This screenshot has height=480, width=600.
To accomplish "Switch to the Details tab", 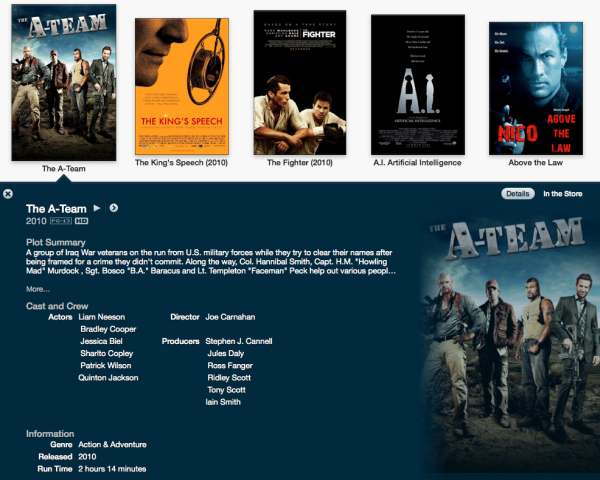I will point(518,194).
